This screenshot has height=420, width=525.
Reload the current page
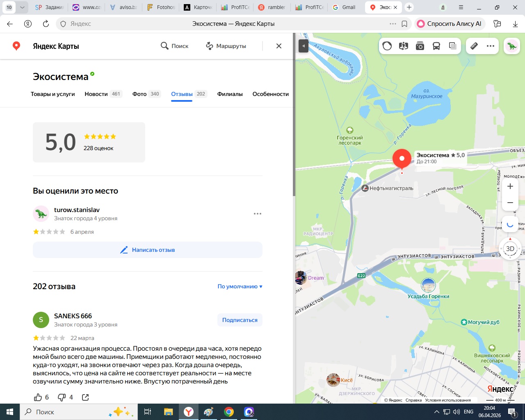[46, 24]
